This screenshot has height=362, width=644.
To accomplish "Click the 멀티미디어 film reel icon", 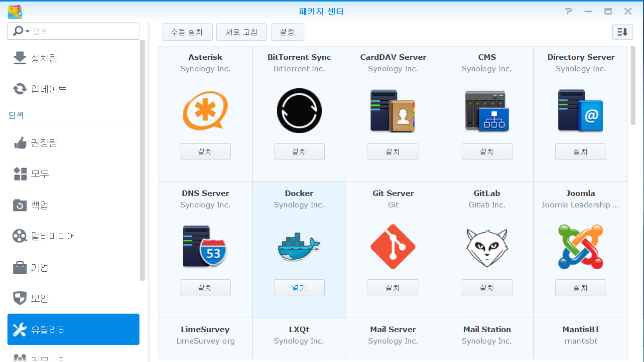I will (x=19, y=236).
